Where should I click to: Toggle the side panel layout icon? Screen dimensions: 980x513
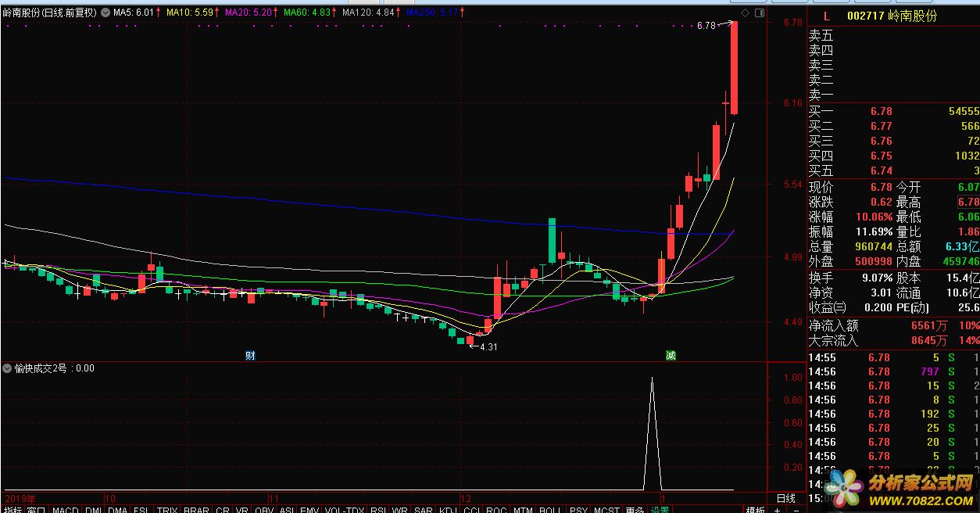click(x=759, y=13)
